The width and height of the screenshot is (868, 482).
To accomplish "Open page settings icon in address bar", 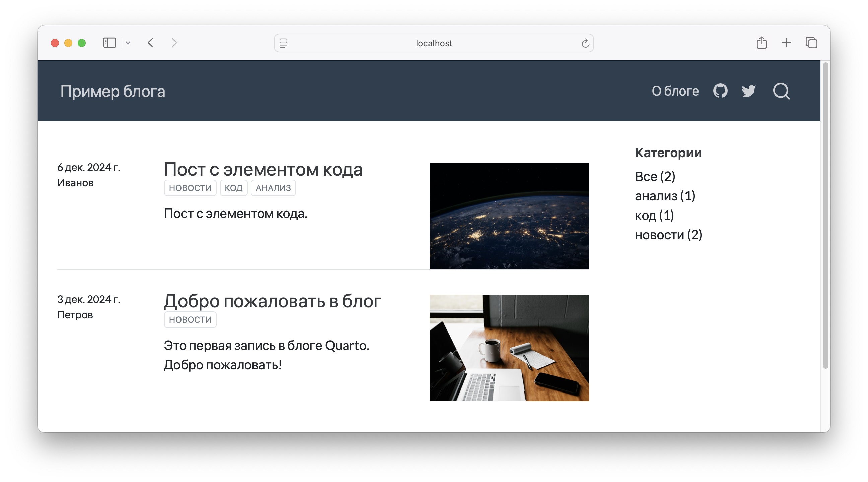I will click(283, 43).
